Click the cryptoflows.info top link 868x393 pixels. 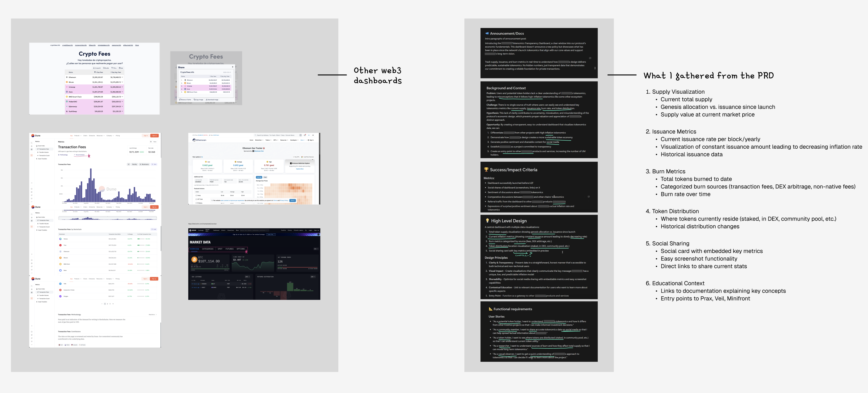coord(67,45)
